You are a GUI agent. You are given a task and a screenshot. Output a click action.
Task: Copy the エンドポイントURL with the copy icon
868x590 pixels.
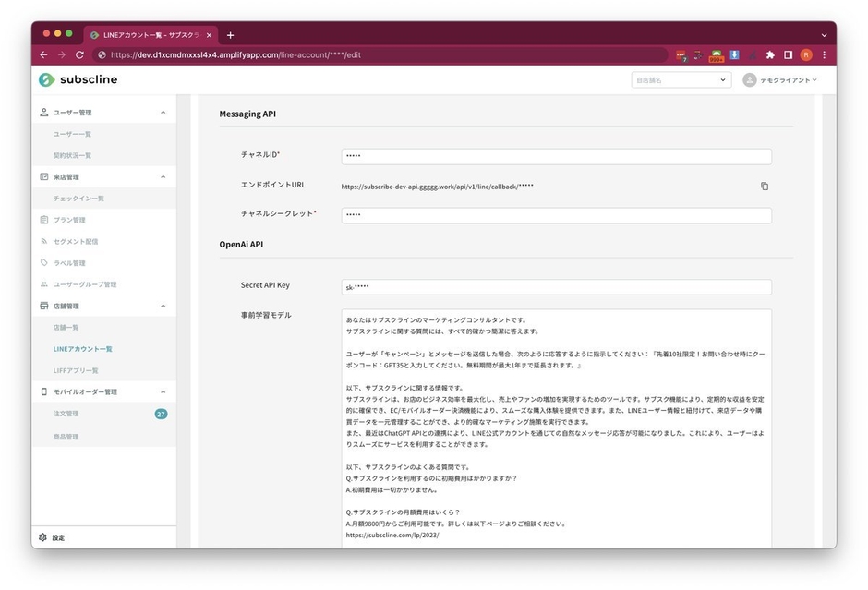point(764,186)
